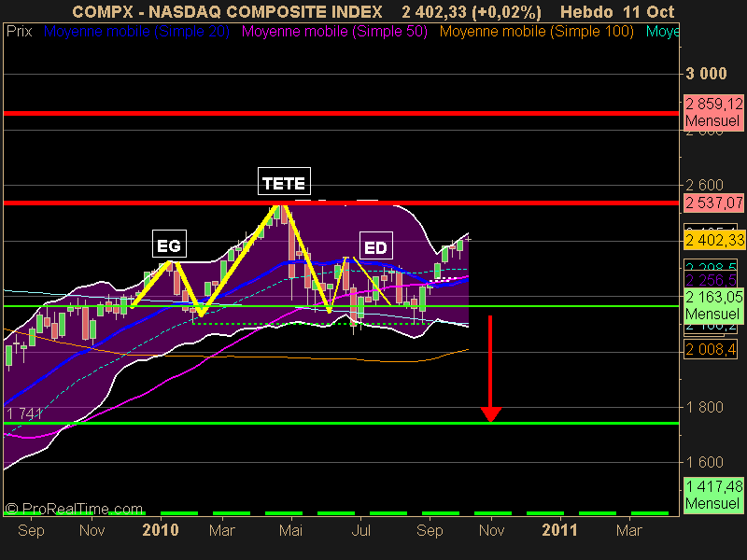Select the green support line at 2 163,05

tap(341, 306)
